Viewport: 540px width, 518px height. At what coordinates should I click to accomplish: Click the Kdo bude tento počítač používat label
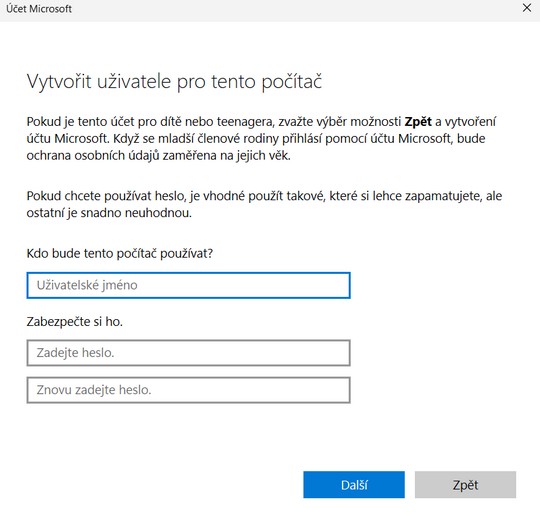coord(120,253)
